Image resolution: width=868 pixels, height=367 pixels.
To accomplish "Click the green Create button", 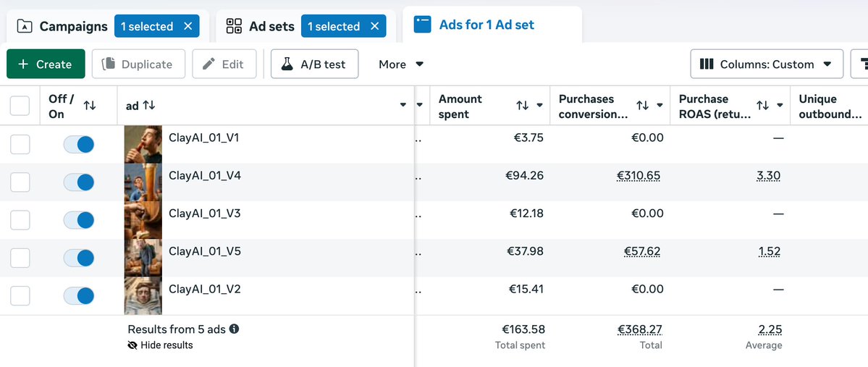I will pyautogui.click(x=46, y=64).
